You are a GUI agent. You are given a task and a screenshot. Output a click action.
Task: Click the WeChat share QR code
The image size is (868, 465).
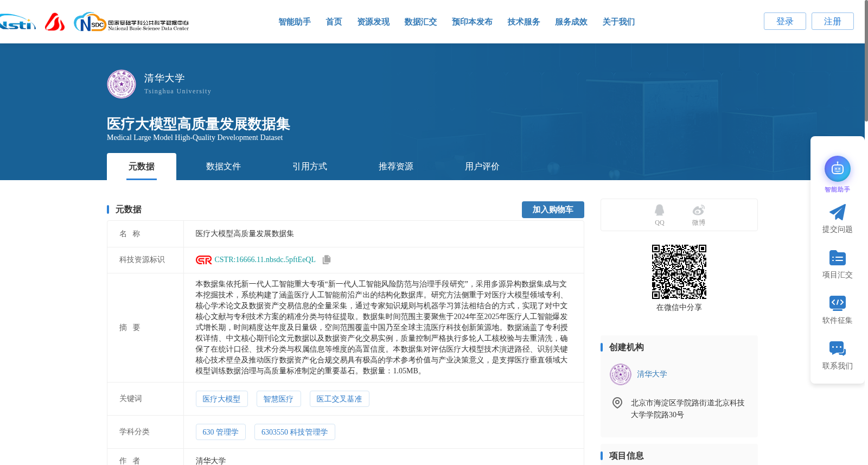tap(679, 272)
